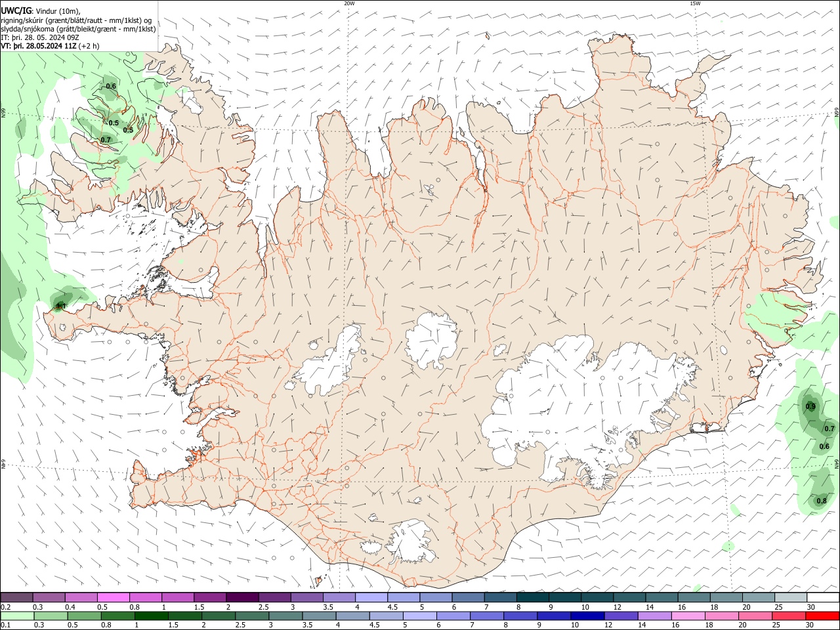Pick the periwinkle swatch above snow label 4

pos(371,598)
